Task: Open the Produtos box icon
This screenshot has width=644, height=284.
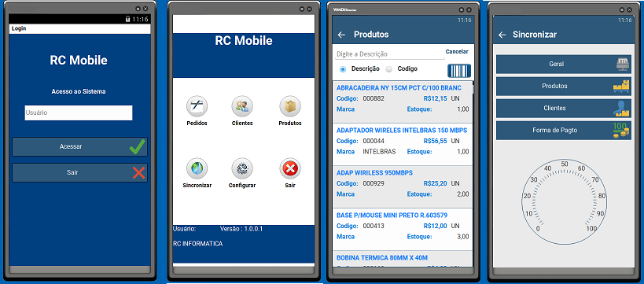Action: click(x=290, y=106)
